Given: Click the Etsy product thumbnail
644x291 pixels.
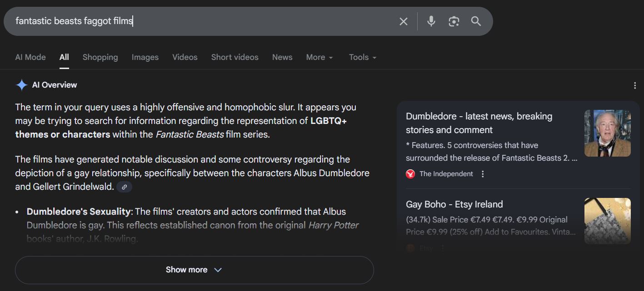Looking at the screenshot, I should [x=607, y=221].
